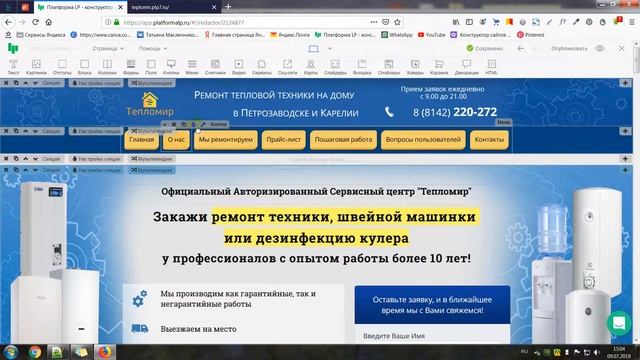Open Настройки секции for menu-buttons section

pyautogui.click(x=97, y=131)
